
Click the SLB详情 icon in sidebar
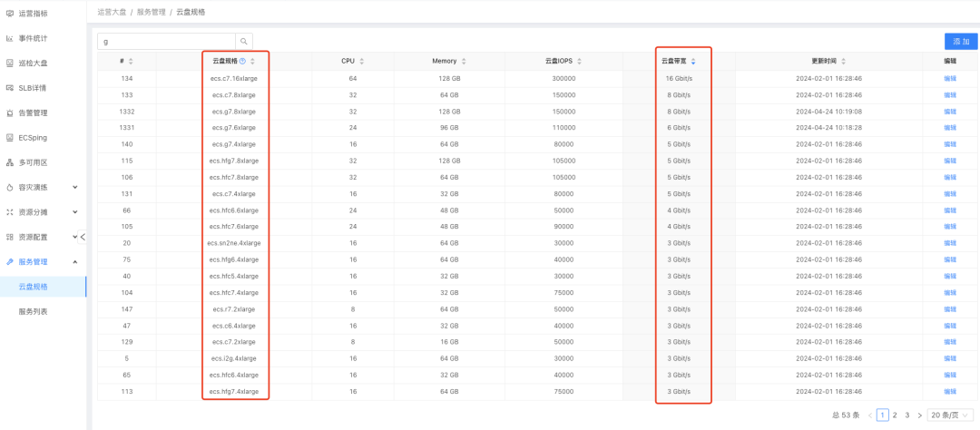(x=9, y=88)
